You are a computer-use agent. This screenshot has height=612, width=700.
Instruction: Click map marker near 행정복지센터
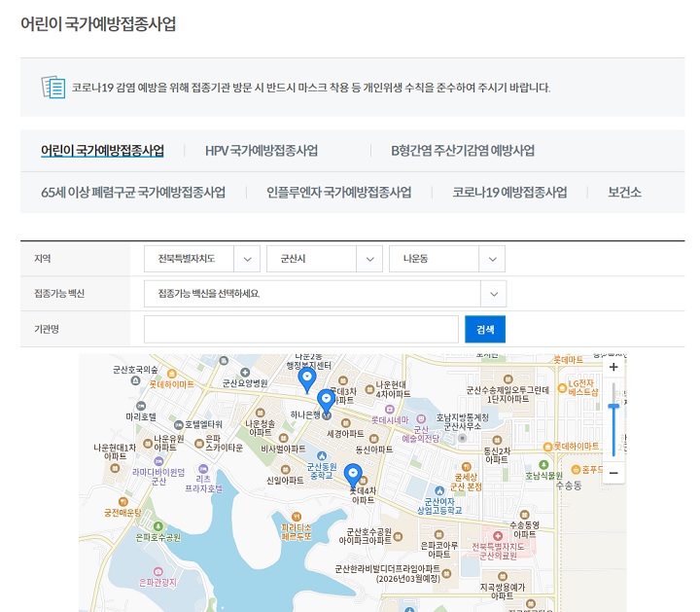click(x=306, y=379)
